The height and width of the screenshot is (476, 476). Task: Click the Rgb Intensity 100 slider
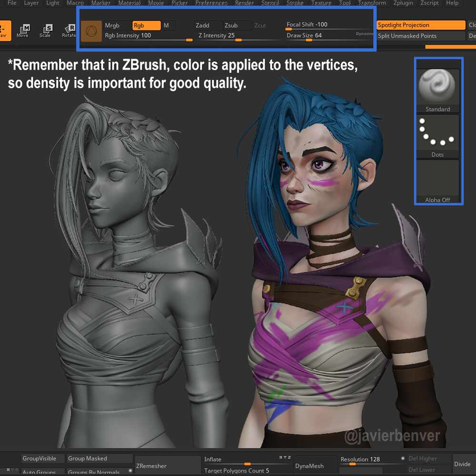coord(149,37)
